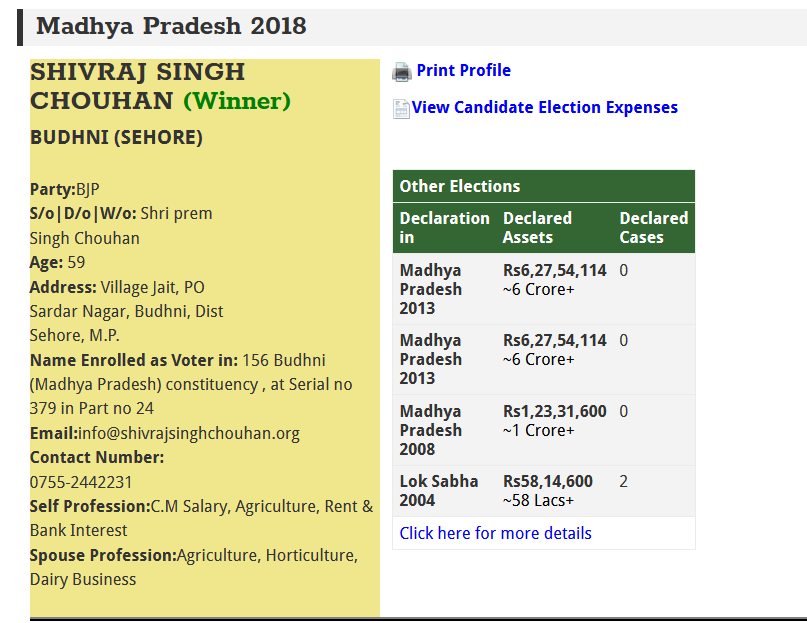Image resolution: width=807 pixels, height=623 pixels.
Task: Click the Rs1,23,31,600 declared assets value
Action: [x=554, y=411]
